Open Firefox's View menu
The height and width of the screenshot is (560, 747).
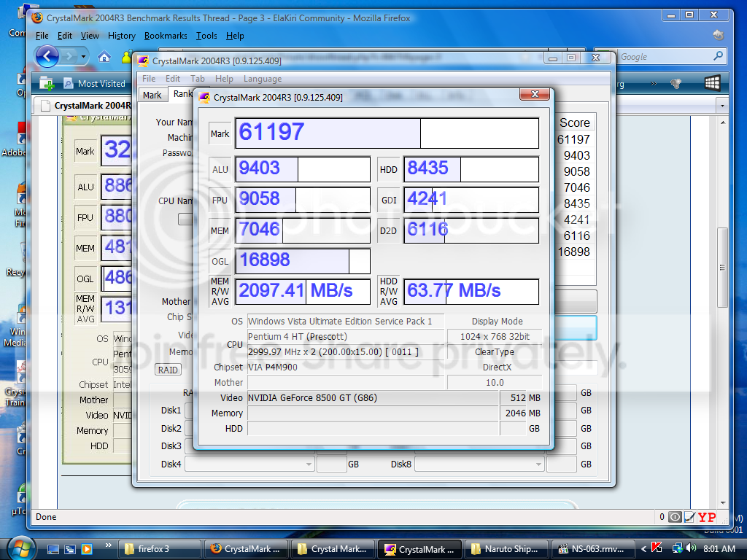pos(90,36)
